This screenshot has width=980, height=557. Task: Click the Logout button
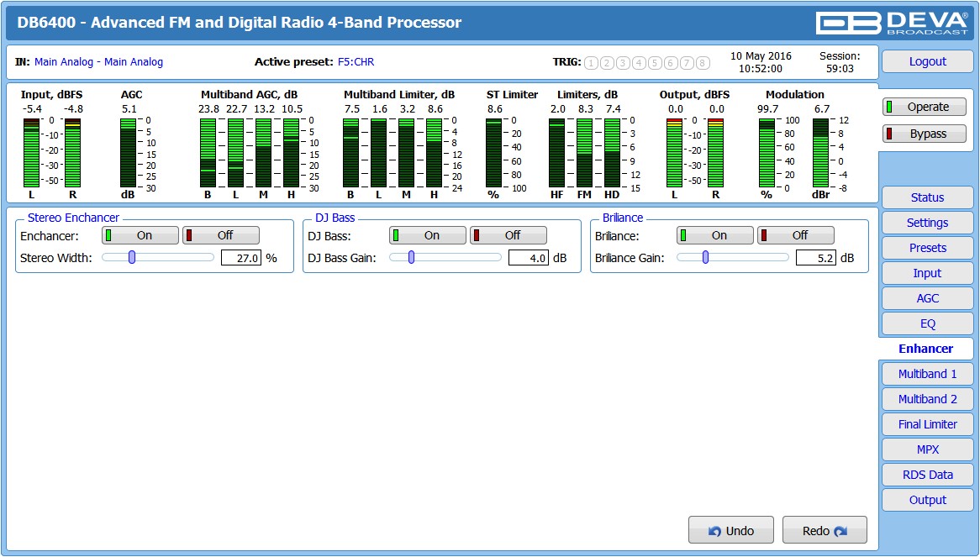pyautogui.click(x=928, y=61)
